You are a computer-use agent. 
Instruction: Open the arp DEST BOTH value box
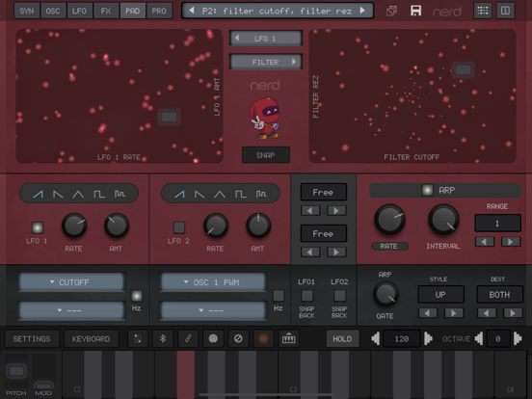coord(499,295)
